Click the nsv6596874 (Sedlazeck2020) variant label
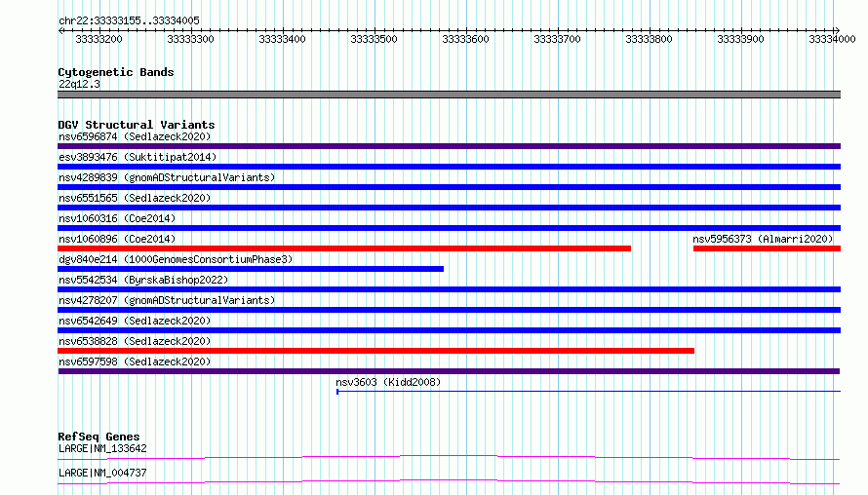Image resolution: width=868 pixels, height=495 pixels. (135, 136)
